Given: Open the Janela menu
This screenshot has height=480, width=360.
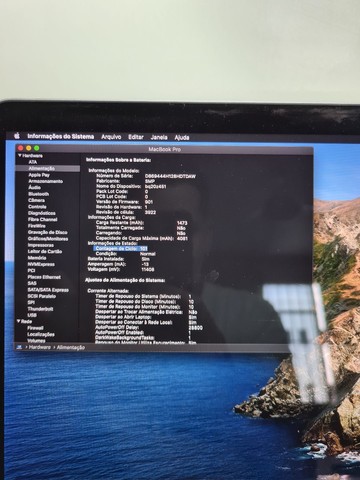Looking at the screenshot, I should [x=159, y=137].
